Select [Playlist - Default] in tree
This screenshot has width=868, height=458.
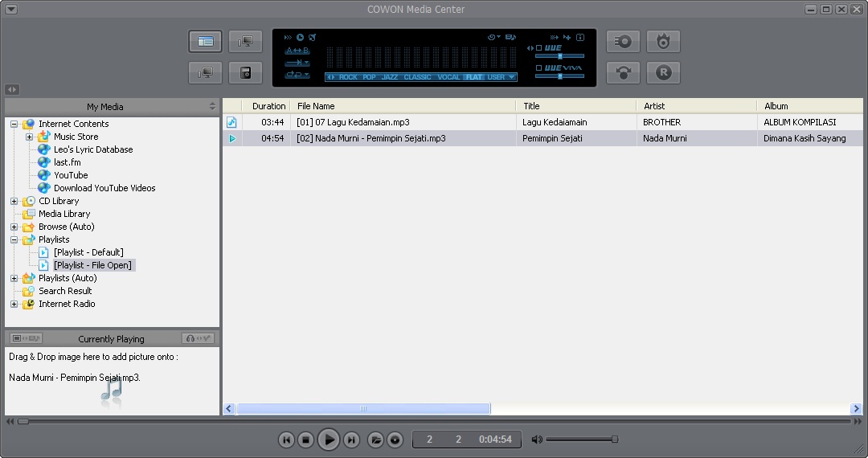point(88,252)
